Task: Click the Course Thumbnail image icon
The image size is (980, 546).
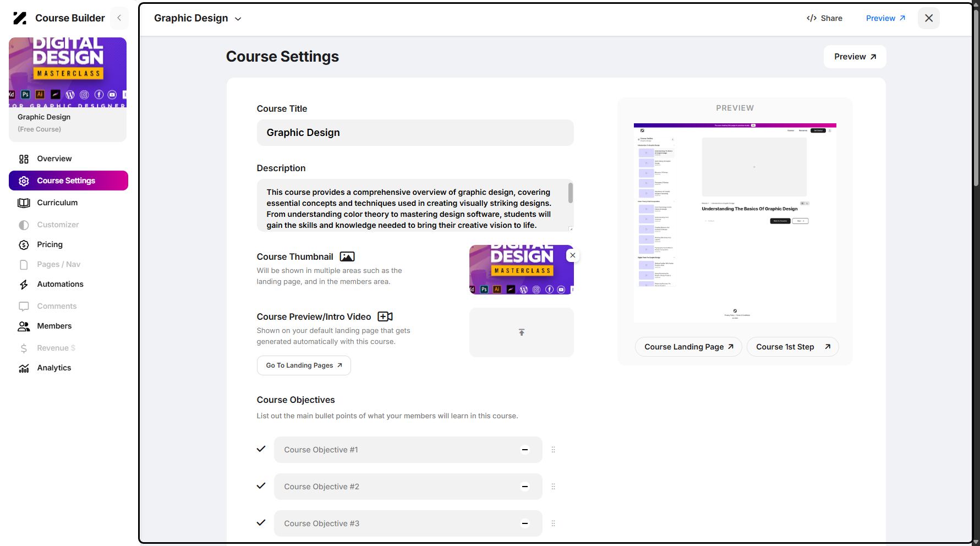Action: [x=347, y=256]
